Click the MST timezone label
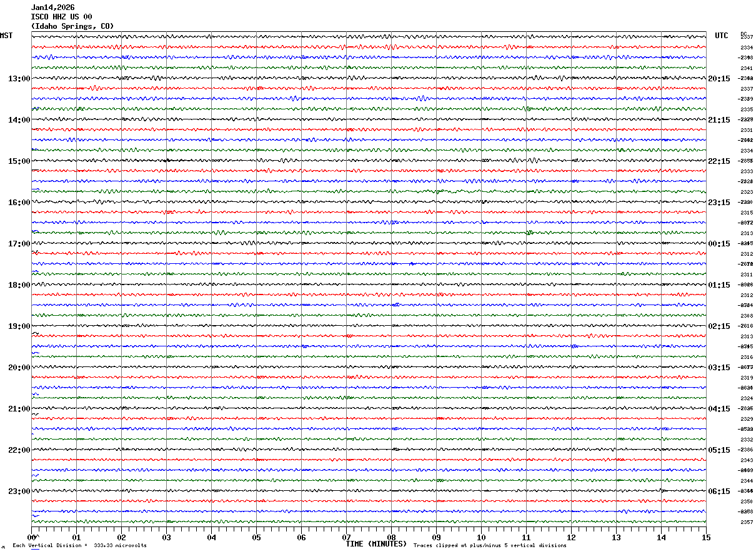Screen dimensions: 756x554 point(6,36)
